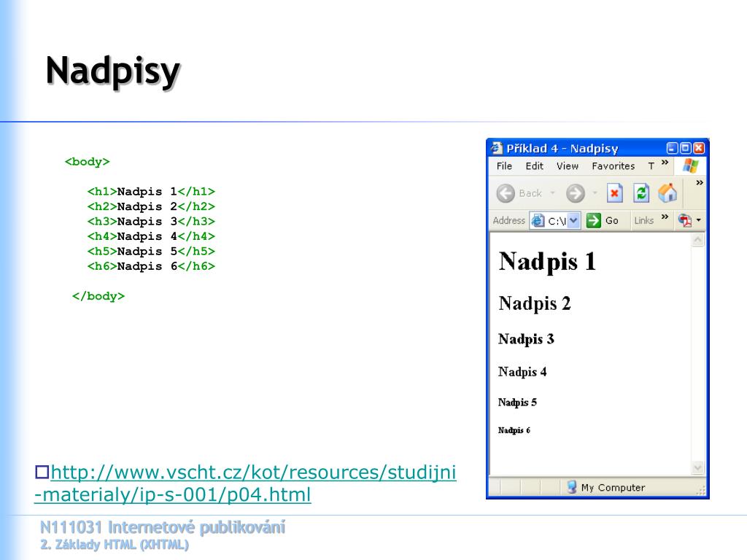Click the Back label text button
The width and height of the screenshot is (747, 560).
pos(530,193)
